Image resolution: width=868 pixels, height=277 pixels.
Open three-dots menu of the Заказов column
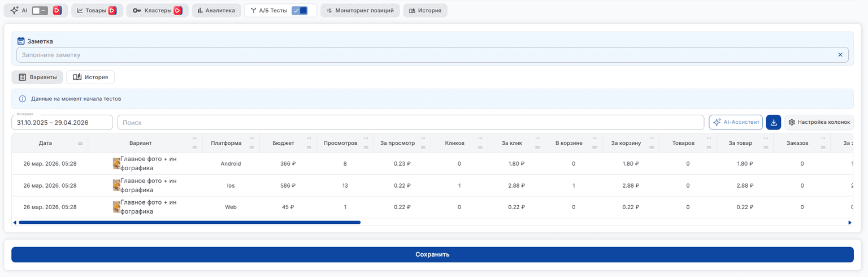click(x=823, y=138)
